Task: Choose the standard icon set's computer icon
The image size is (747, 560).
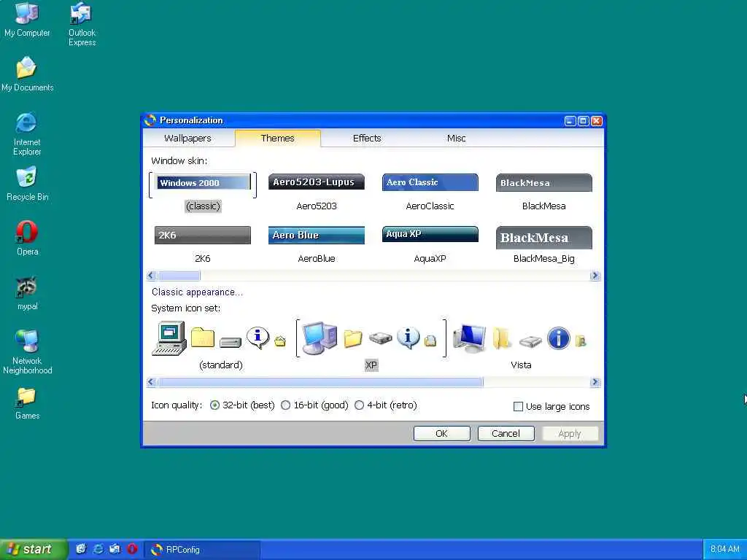Action: [169, 338]
